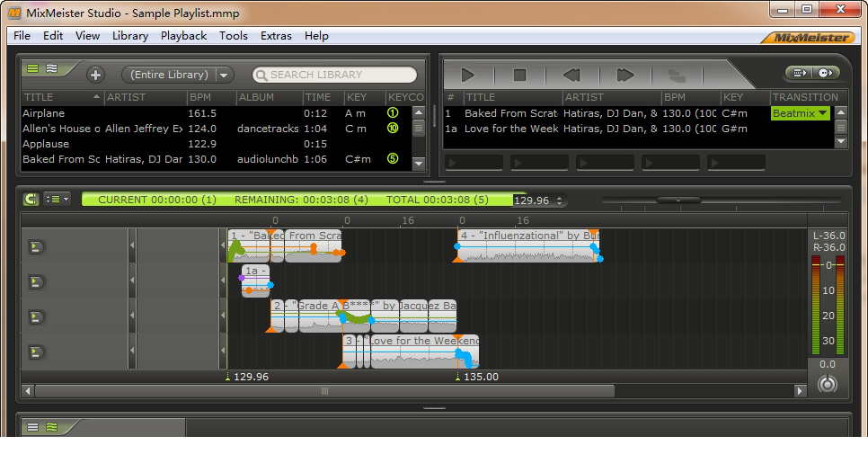The image size is (868, 454).
Task: Click the burn/output disc icon top-right
Action: pyautogui.click(x=827, y=73)
